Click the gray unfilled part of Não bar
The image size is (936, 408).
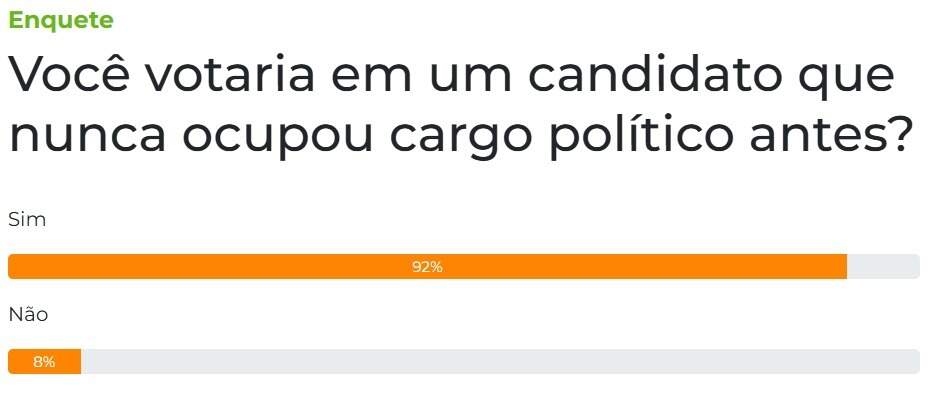tap(500, 362)
